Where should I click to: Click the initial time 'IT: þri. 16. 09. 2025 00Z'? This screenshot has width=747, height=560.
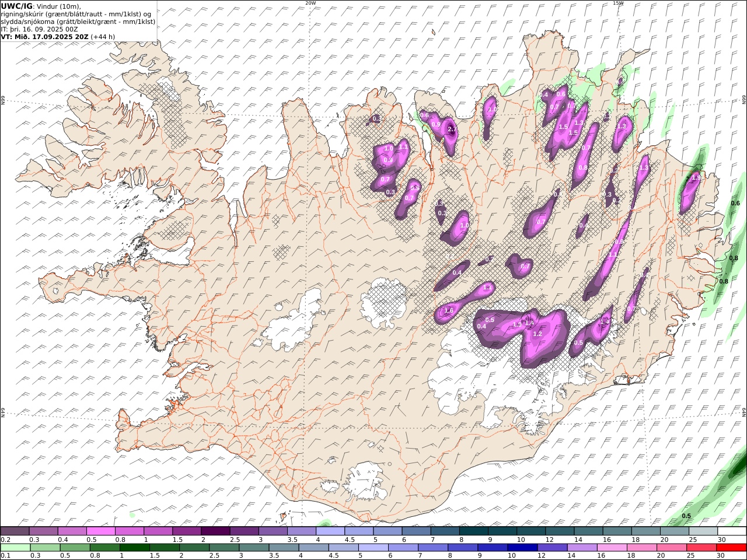(x=40, y=29)
